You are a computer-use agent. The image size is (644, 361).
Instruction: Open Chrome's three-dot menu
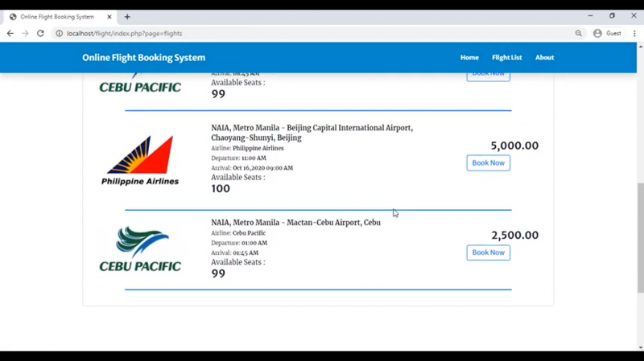(x=634, y=33)
